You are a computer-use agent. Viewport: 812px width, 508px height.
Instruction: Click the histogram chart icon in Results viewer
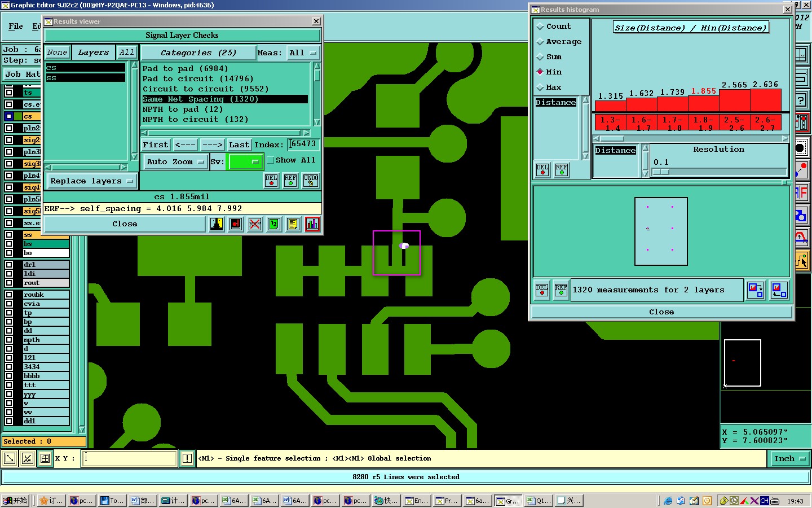click(312, 224)
